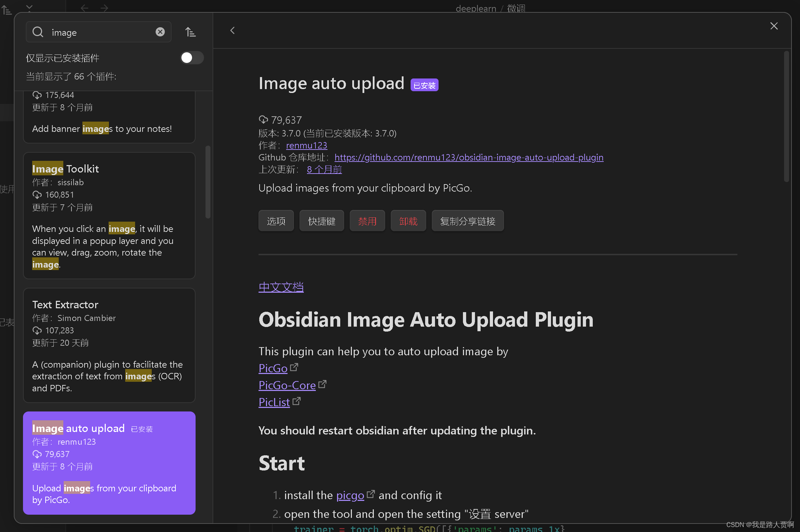Click the red 禁用 disable button

[367, 221]
